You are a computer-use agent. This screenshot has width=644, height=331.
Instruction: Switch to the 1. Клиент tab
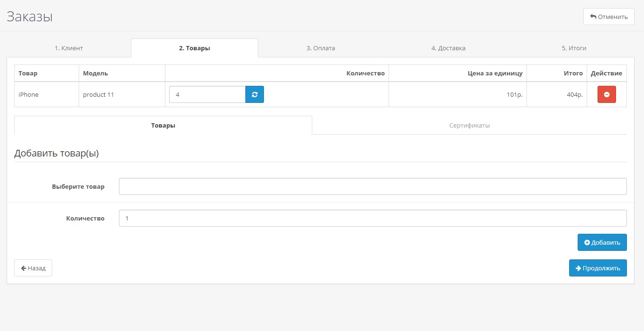pyautogui.click(x=69, y=48)
